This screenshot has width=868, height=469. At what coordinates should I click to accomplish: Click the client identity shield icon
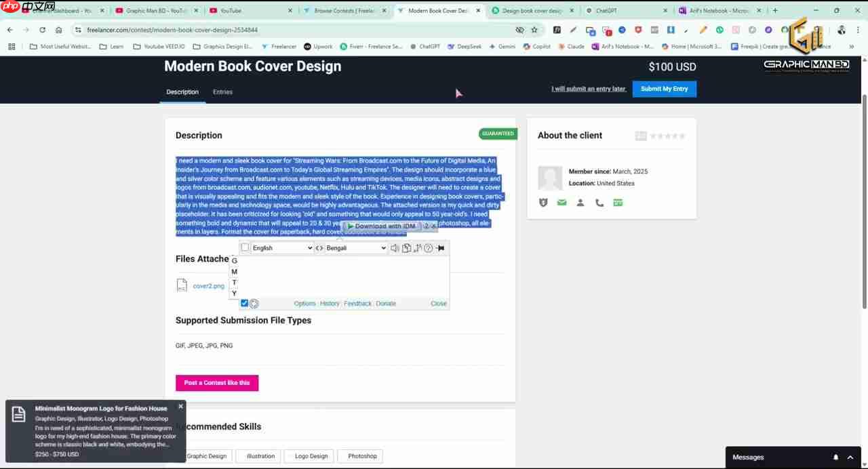tap(543, 203)
